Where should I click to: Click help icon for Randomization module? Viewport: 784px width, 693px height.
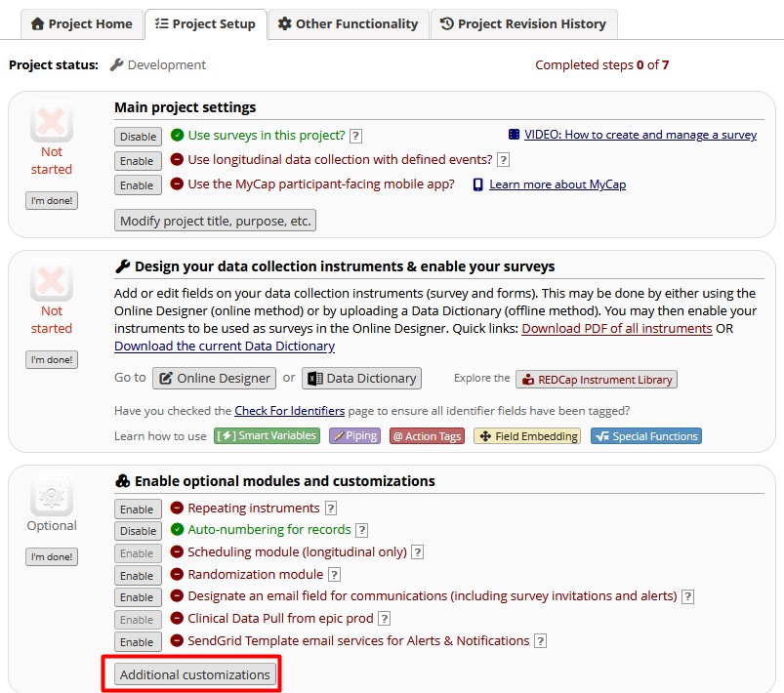tap(334, 575)
